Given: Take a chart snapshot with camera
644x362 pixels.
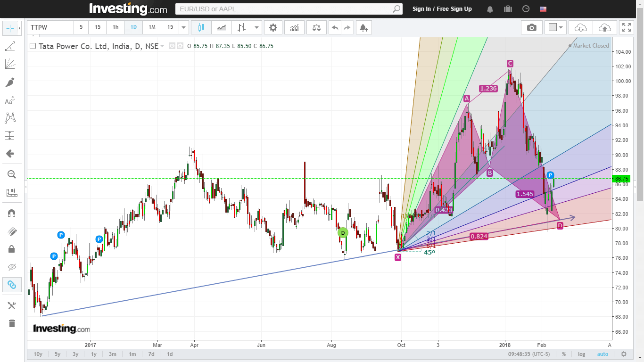Looking at the screenshot, I should [x=532, y=27].
